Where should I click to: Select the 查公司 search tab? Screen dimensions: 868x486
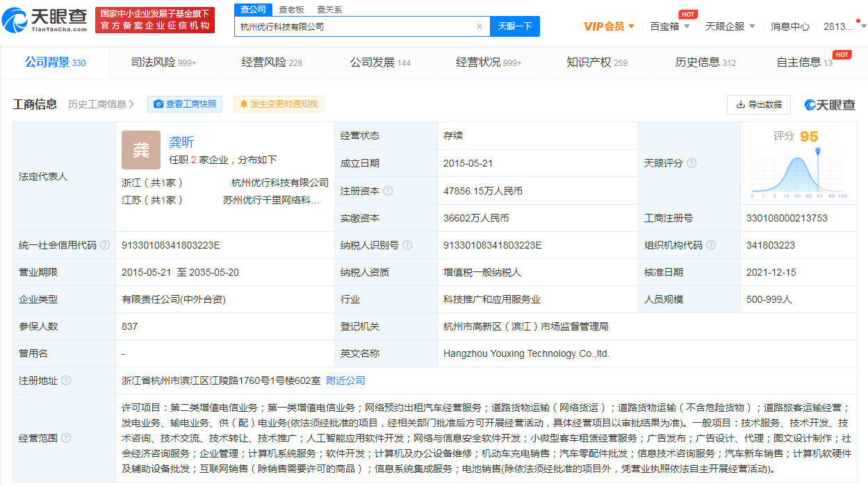coord(253,9)
